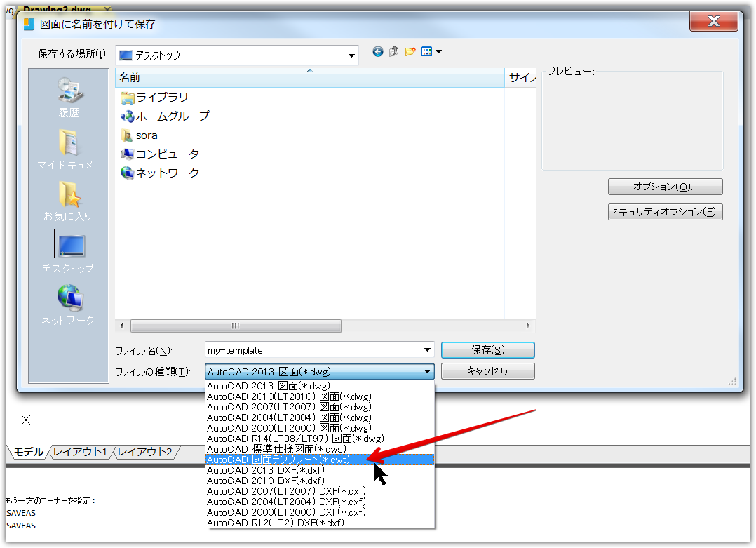
Task: Choose AutoCAD 2004(LT2004) 図面(*.dwg)
Action: pos(320,417)
